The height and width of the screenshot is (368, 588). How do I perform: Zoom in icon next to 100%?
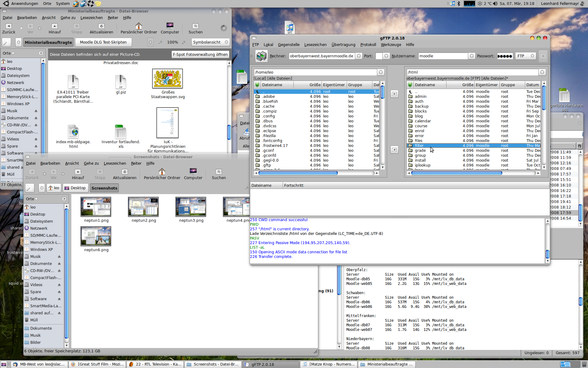[184, 42]
